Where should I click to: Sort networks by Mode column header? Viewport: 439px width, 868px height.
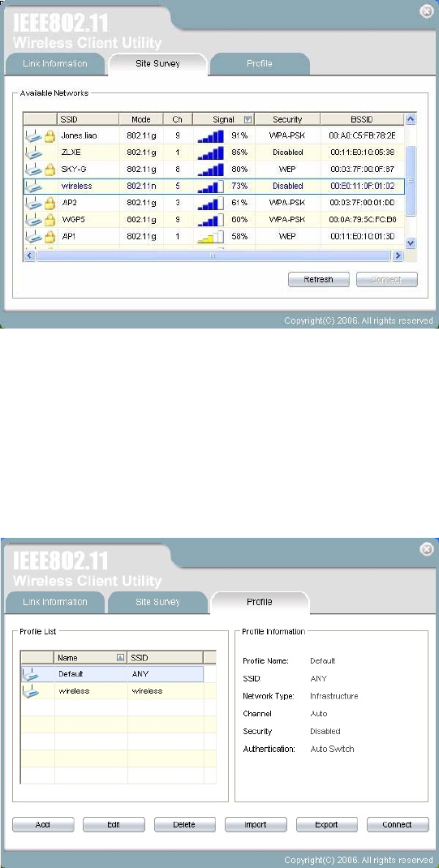(x=141, y=119)
